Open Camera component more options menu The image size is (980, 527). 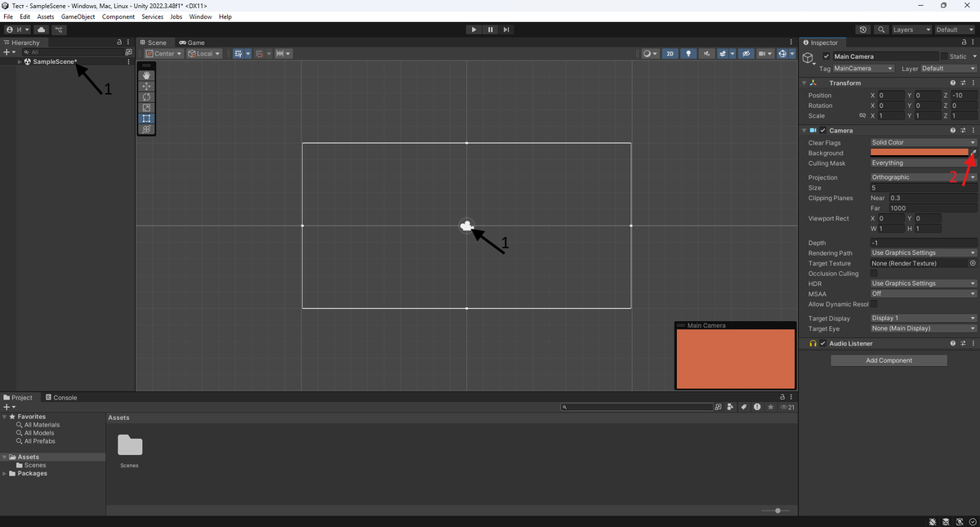tap(973, 130)
